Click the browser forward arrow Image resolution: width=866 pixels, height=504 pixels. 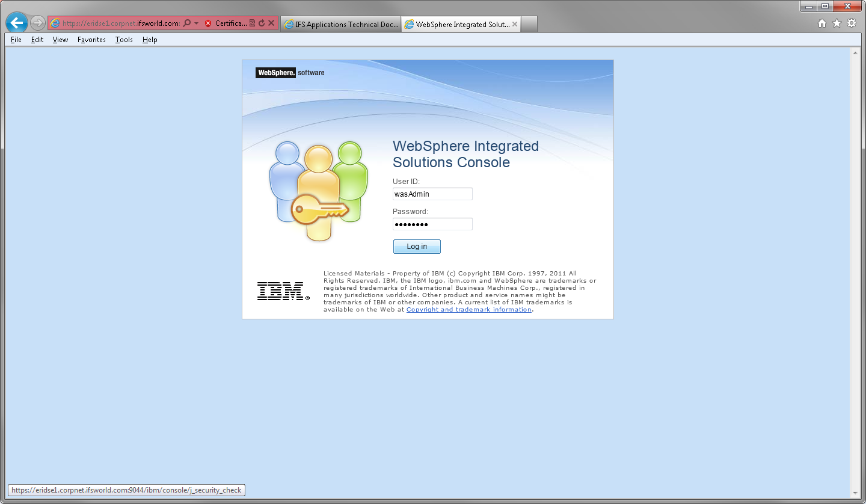pos(38,23)
